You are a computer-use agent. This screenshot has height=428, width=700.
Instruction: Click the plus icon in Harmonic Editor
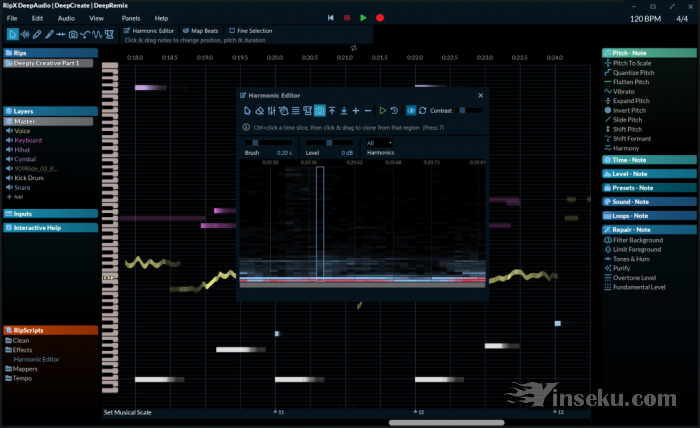click(356, 110)
